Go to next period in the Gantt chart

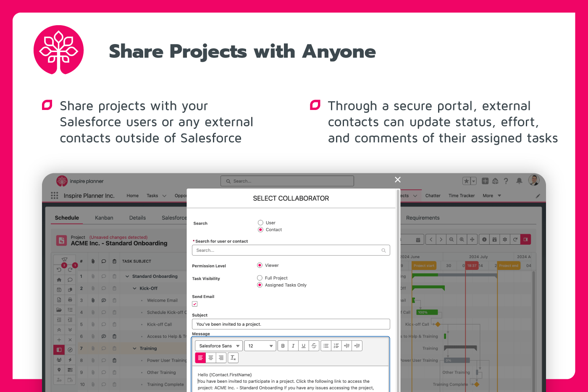click(x=441, y=239)
